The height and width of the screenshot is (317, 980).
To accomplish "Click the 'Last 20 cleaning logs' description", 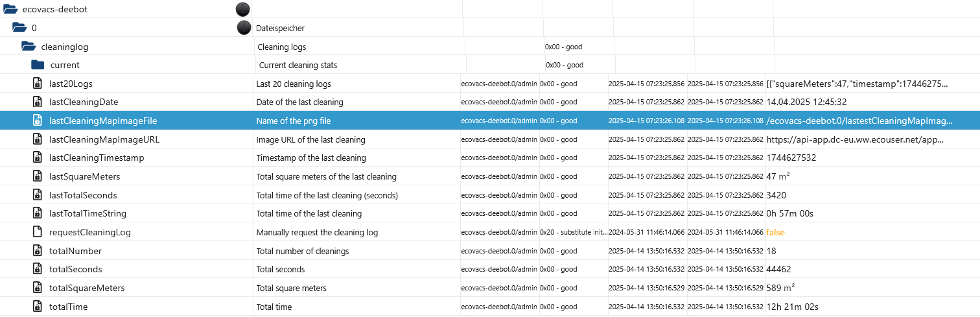I will pyautogui.click(x=294, y=84).
